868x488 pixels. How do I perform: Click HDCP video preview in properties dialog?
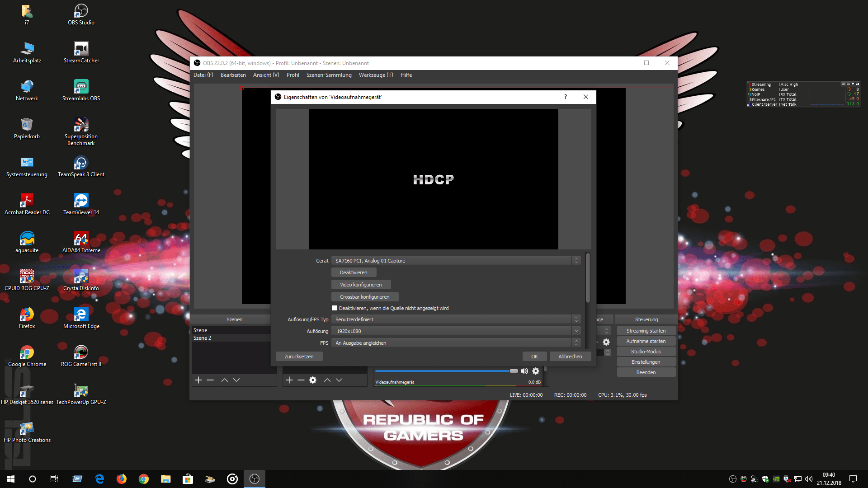433,179
